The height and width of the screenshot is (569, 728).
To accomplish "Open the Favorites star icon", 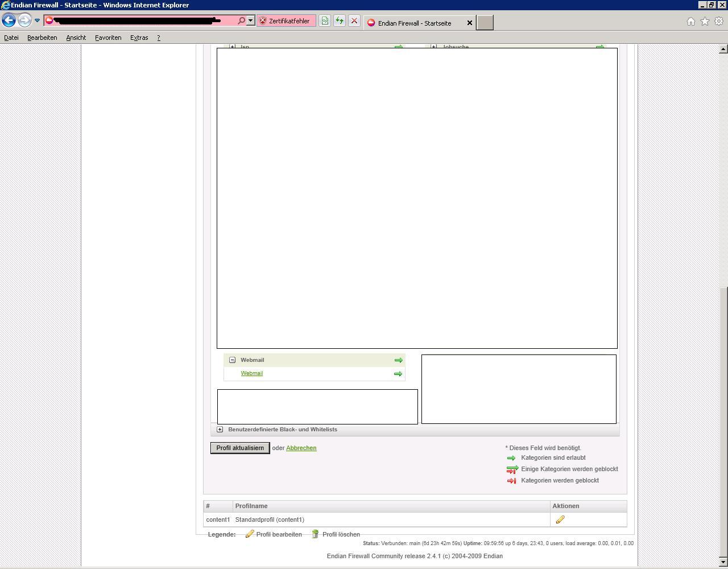I will point(705,22).
